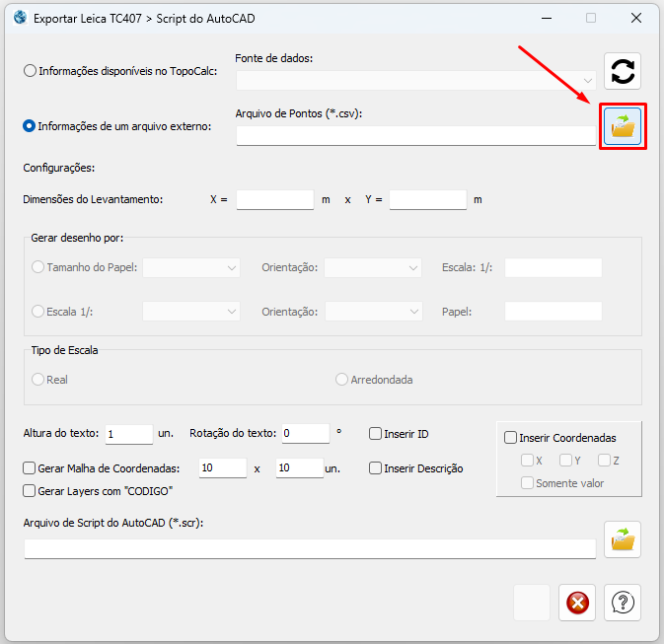Toggle 'Gerar Malha de Coordenadas' checkbox
The image size is (664, 644).
tap(30, 468)
